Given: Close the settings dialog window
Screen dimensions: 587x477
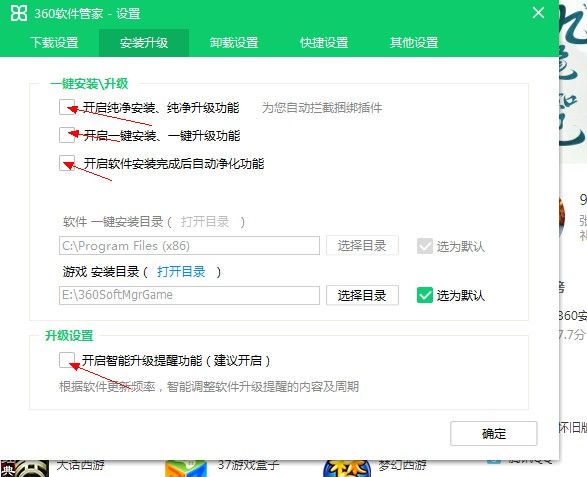Looking at the screenshot, I should tap(538, 13).
